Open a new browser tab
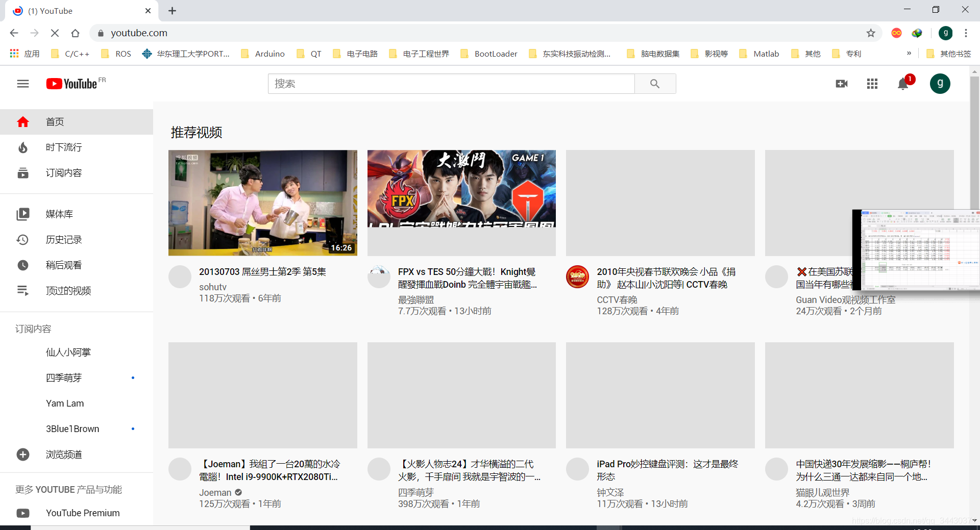The width and height of the screenshot is (980, 530). (x=173, y=11)
